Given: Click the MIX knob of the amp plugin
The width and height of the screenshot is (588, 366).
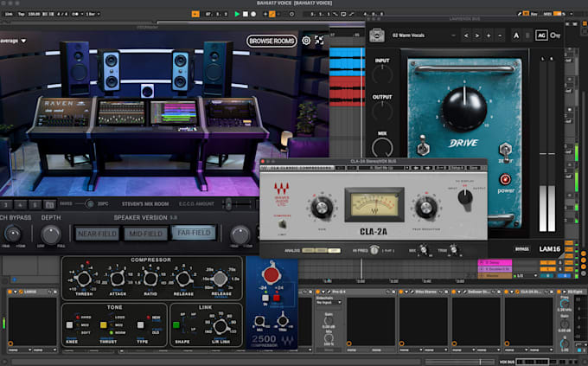Looking at the screenshot, I should click(382, 147).
